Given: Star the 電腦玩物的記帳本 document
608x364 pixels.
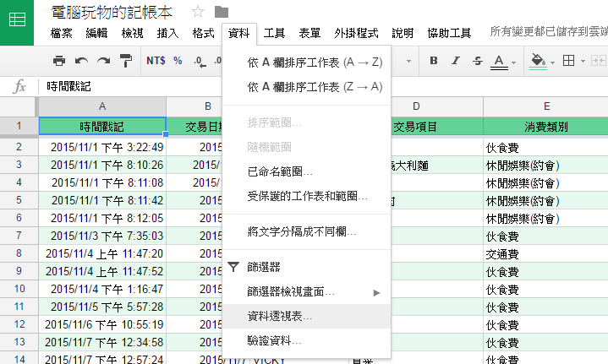Looking at the screenshot, I should [198, 12].
